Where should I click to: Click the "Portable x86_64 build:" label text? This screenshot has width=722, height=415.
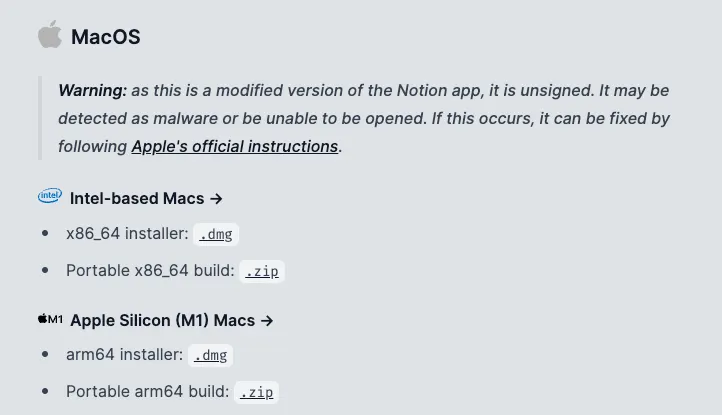150,270
